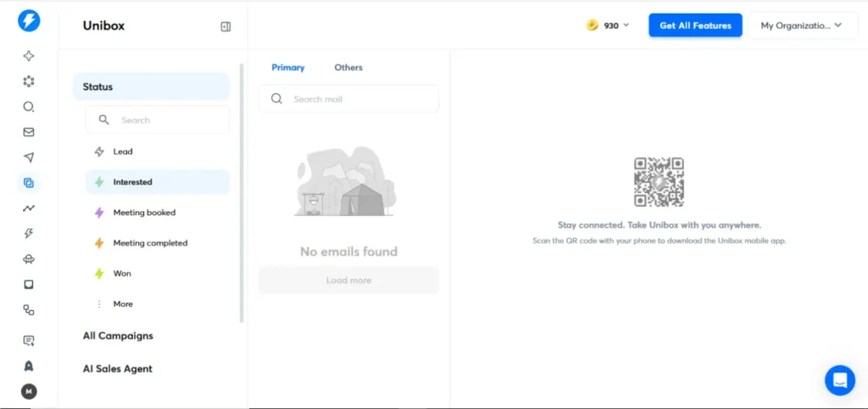868x409 pixels.
Task: Open the ring-of-dots icon in sidebar
Action: click(x=29, y=82)
